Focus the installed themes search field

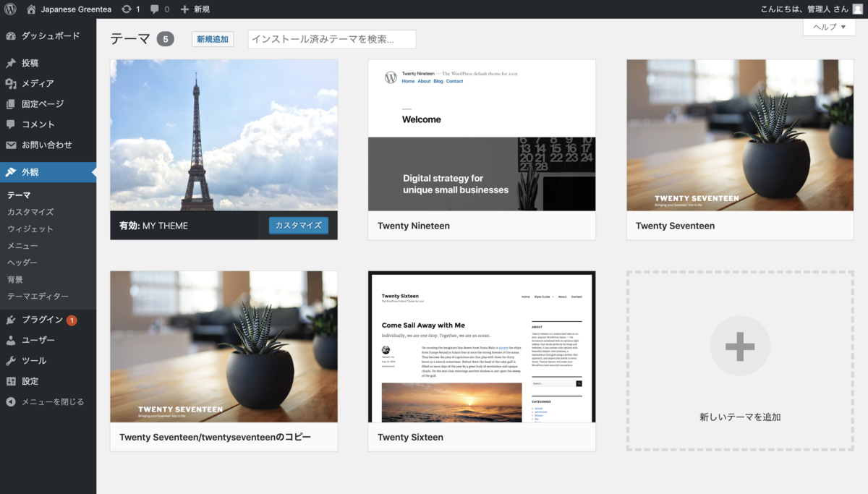pos(332,39)
